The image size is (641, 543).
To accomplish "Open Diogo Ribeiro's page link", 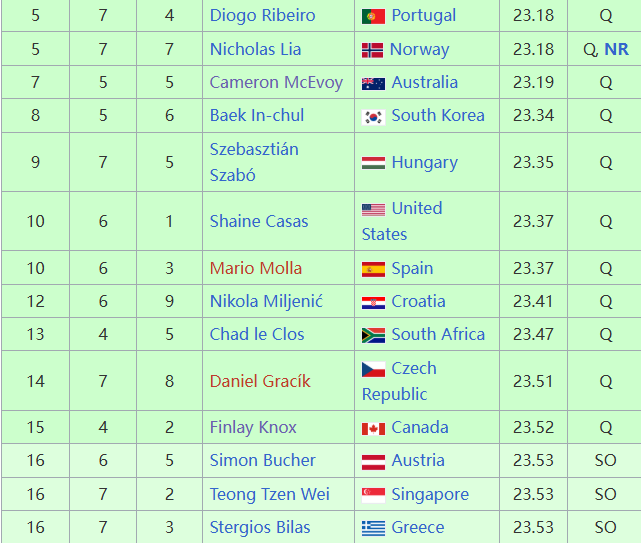I will [262, 16].
